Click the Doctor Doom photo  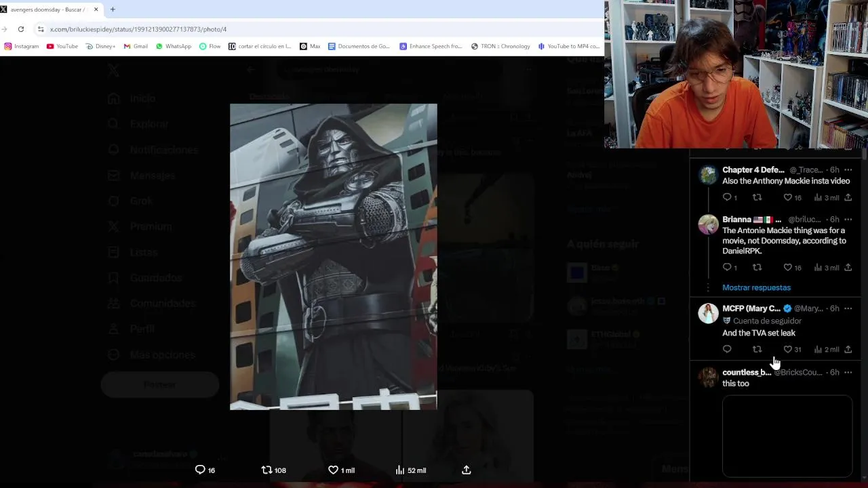334,257
